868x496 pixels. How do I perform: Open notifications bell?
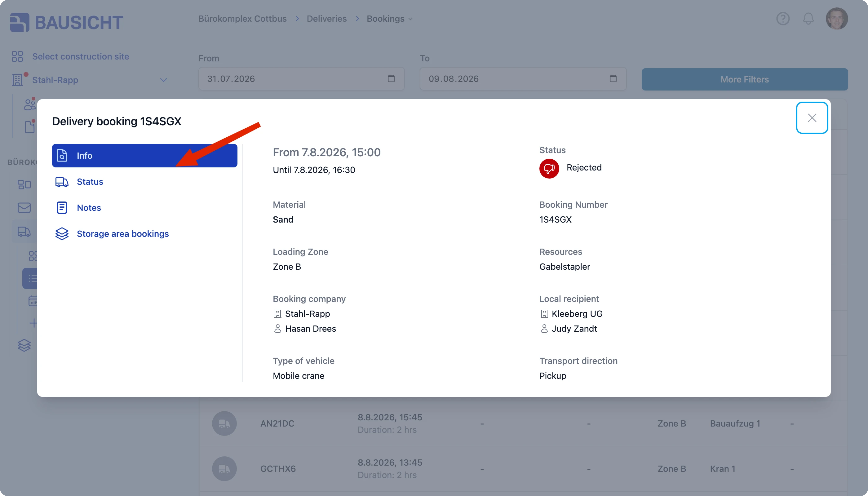[x=808, y=19]
